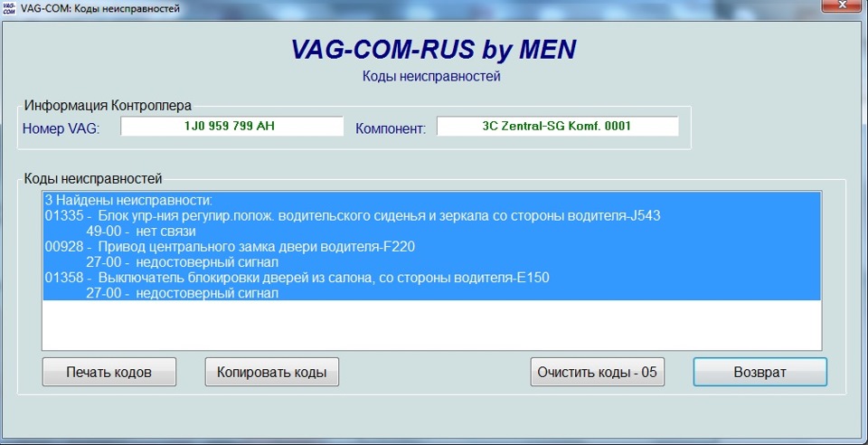The height and width of the screenshot is (445, 868).
Task: Select the line '3 Найдены неисправности:'
Action: 432,200
